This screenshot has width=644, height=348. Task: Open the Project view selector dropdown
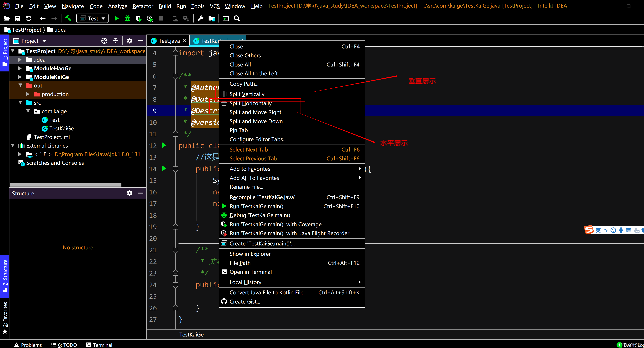(44, 41)
